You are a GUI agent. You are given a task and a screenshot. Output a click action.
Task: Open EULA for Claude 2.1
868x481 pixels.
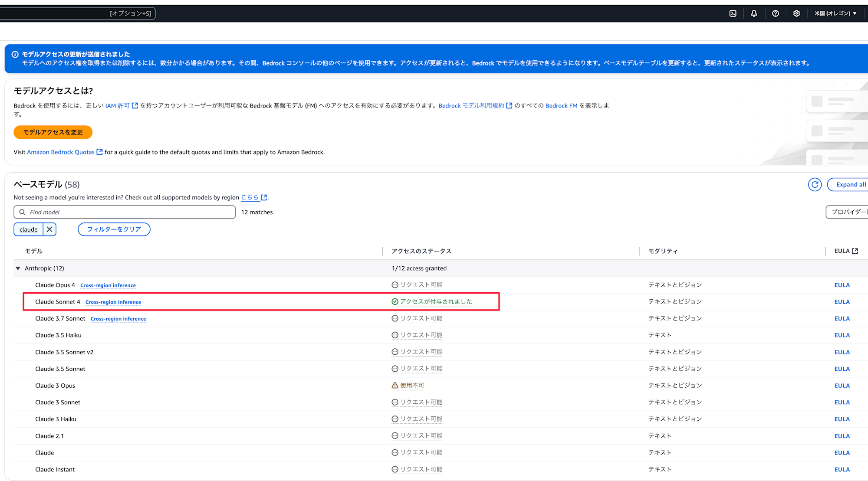pos(842,436)
